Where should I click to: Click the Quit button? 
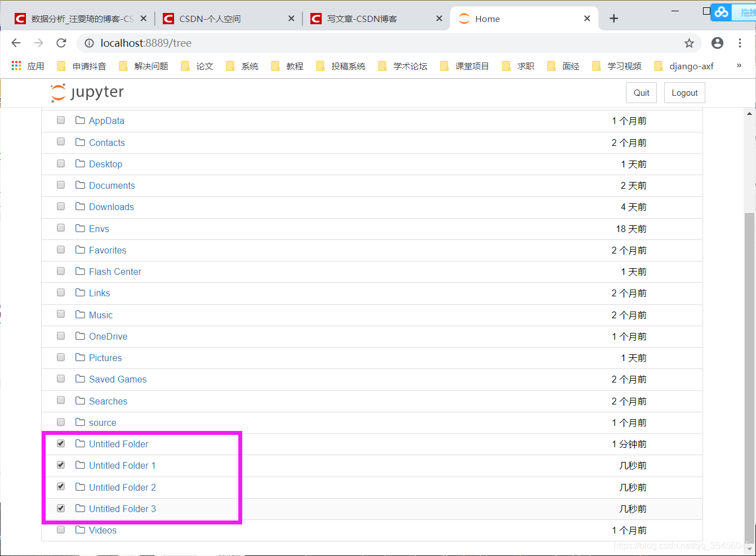click(x=641, y=93)
